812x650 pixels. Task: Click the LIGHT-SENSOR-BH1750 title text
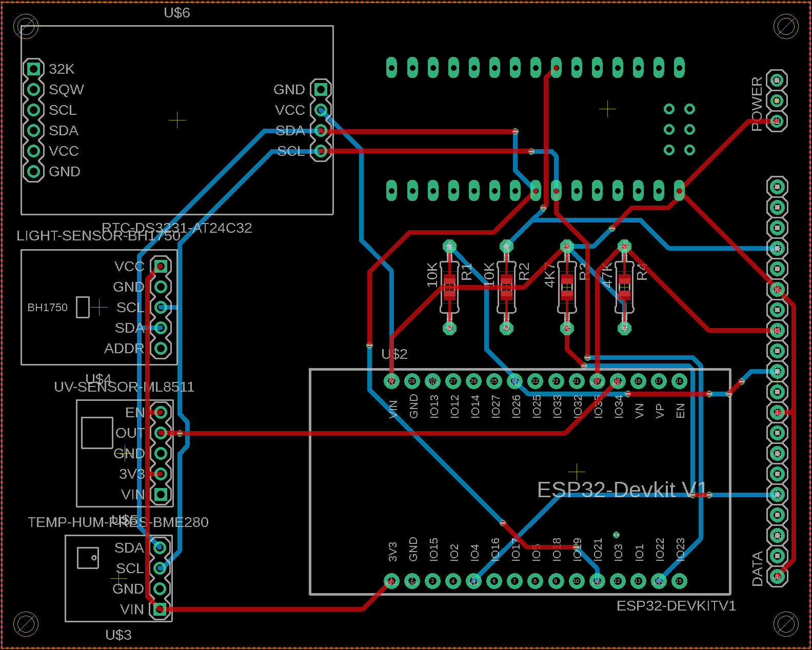pos(98,236)
